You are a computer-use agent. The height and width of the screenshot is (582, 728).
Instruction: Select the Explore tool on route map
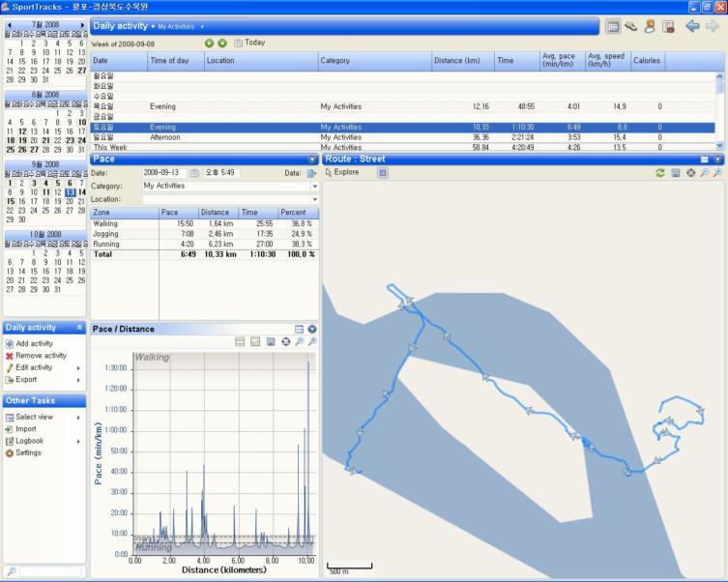[x=342, y=172]
